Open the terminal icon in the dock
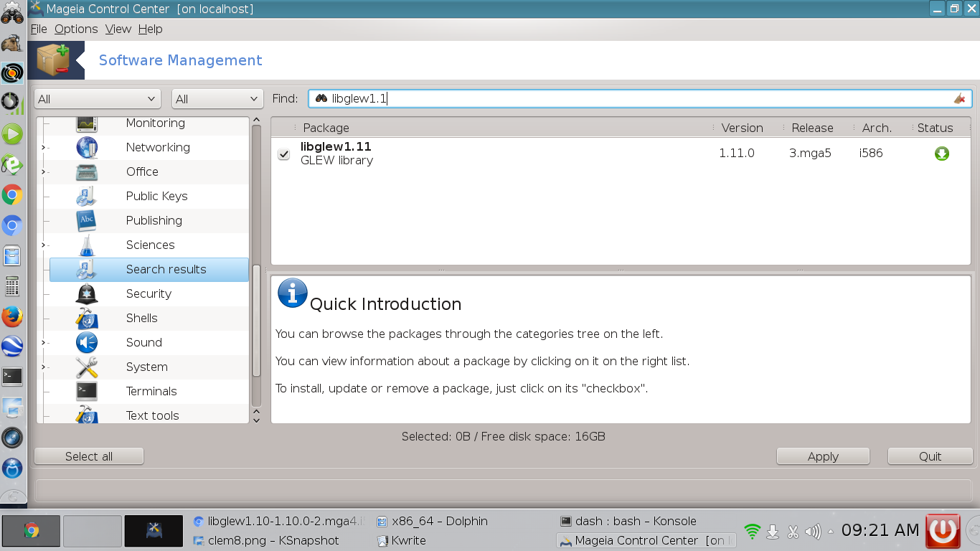Viewport: 980px width, 551px height. (x=12, y=377)
